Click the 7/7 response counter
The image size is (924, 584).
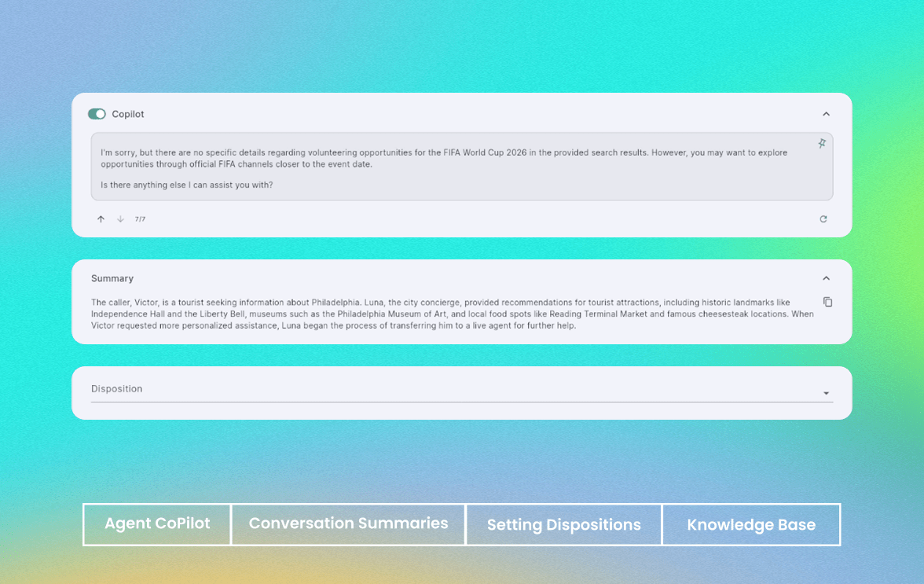(x=140, y=219)
